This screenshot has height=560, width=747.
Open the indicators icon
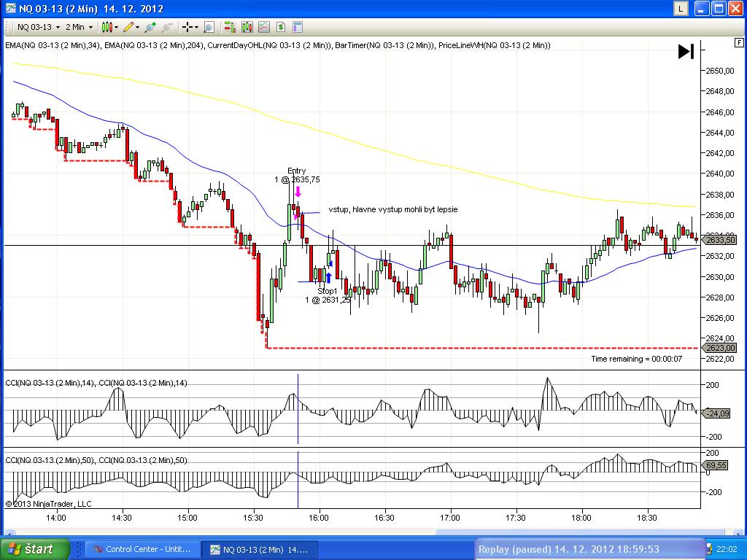[263, 27]
